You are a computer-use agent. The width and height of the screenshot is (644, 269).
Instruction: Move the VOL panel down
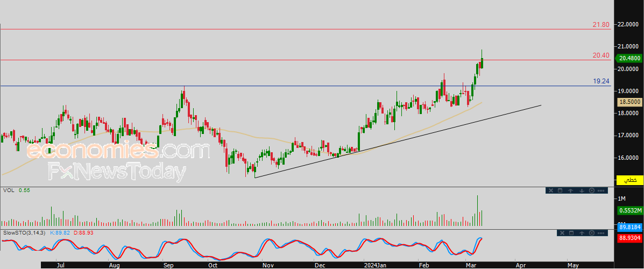pyautogui.click(x=582, y=190)
